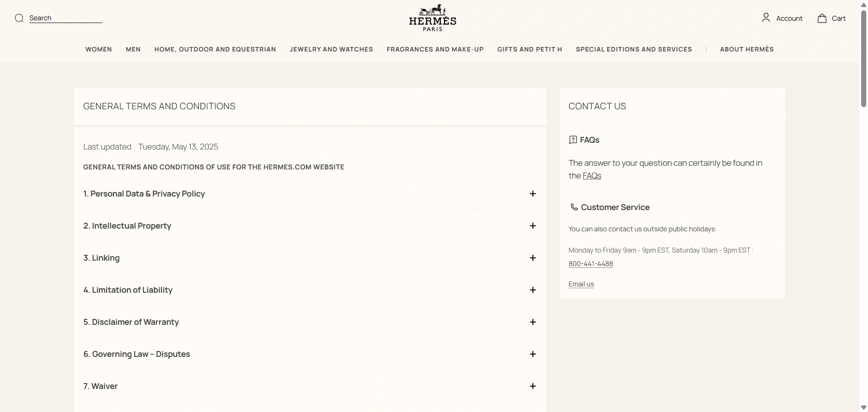Open the Hermès Paris logo homepage
The image size is (868, 412).
point(433,18)
